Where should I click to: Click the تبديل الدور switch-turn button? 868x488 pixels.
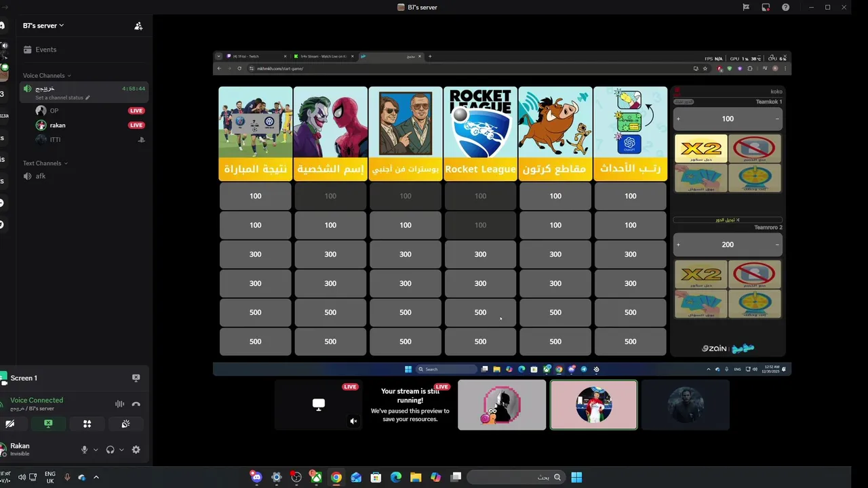tap(728, 220)
